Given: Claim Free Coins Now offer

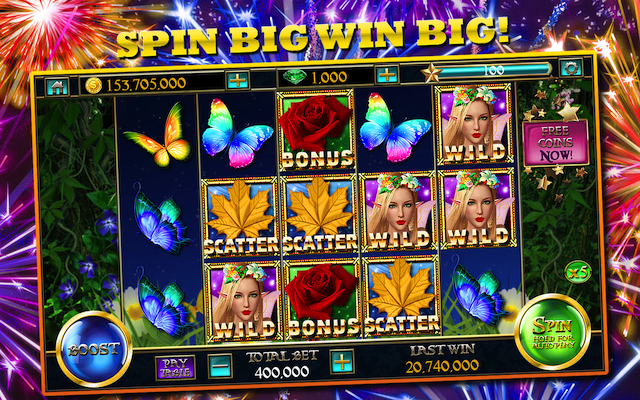Looking at the screenshot, I should 556,143.
